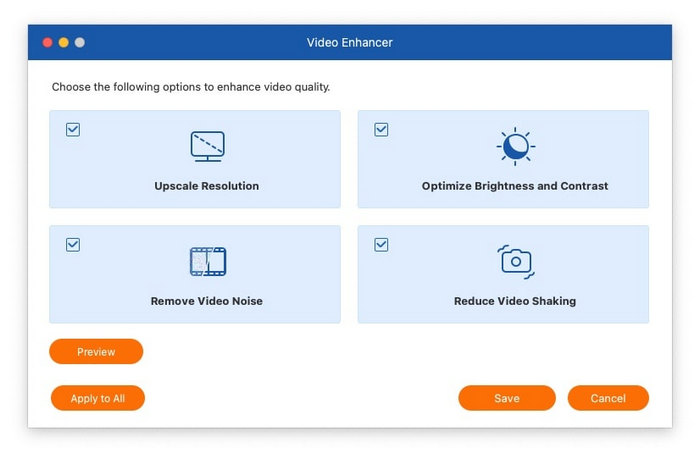Close the window with the red button

pos(47,43)
